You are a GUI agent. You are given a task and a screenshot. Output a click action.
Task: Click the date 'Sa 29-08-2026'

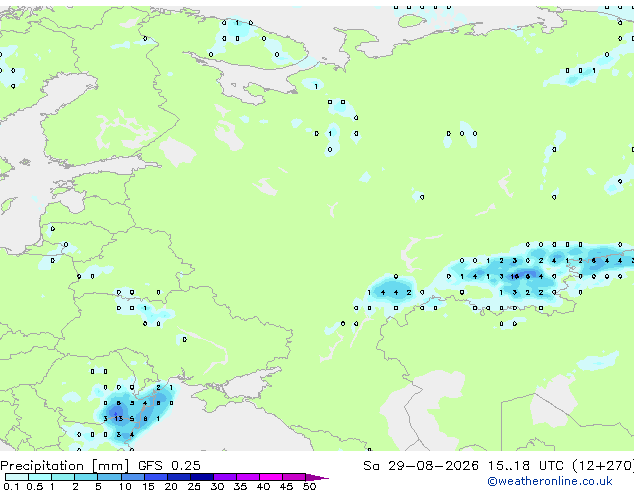421,466
